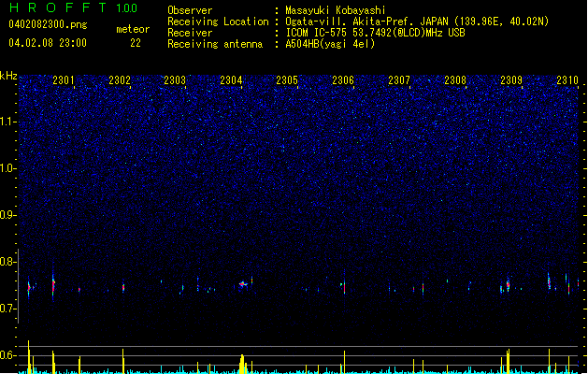
Task: Click the yellow intensity spike at 2306
Action: click(x=344, y=362)
